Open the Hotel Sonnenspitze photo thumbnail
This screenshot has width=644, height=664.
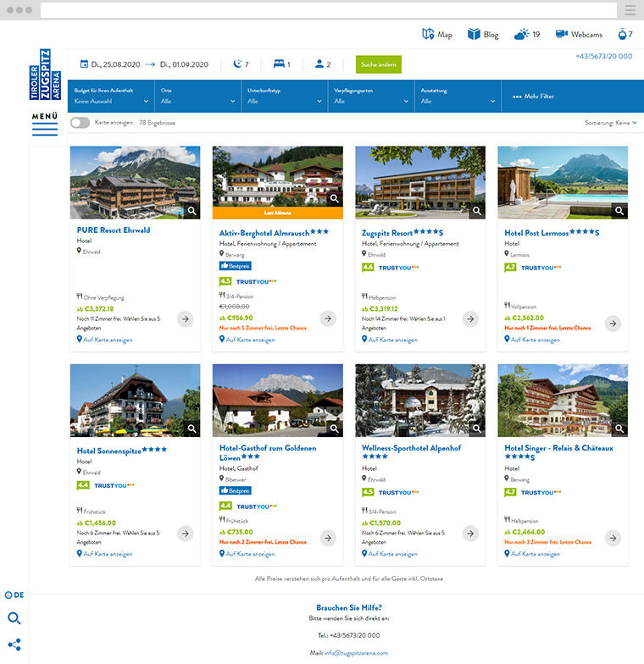135,400
